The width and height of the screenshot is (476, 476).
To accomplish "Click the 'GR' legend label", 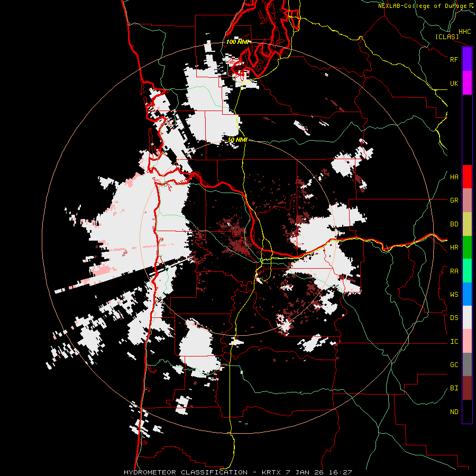I will click(x=454, y=200).
